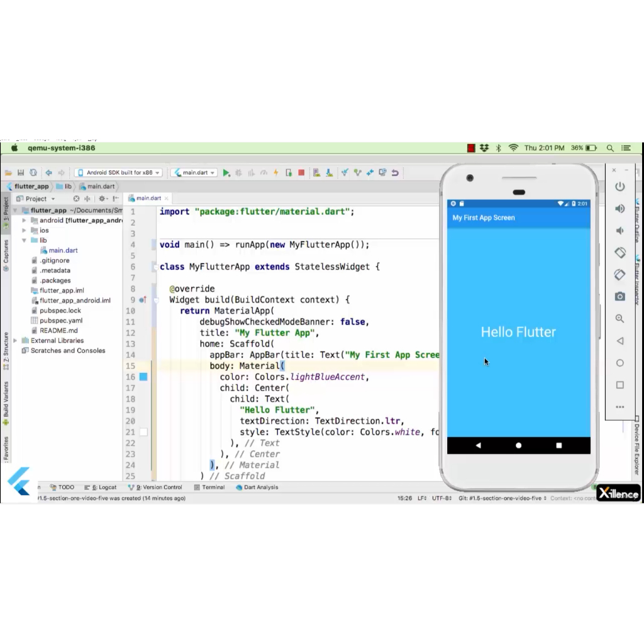Open the Project view type dropdown

pos(36,199)
